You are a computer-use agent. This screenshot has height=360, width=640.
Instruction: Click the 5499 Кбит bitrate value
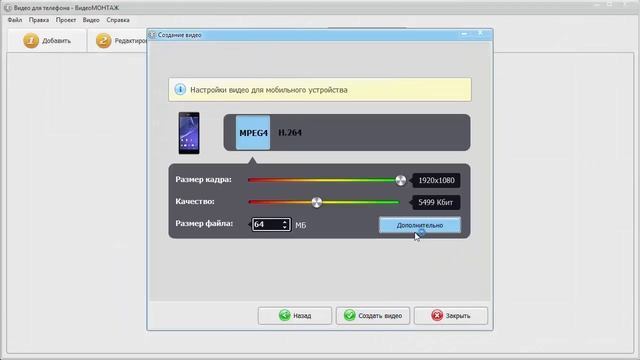(x=436, y=202)
